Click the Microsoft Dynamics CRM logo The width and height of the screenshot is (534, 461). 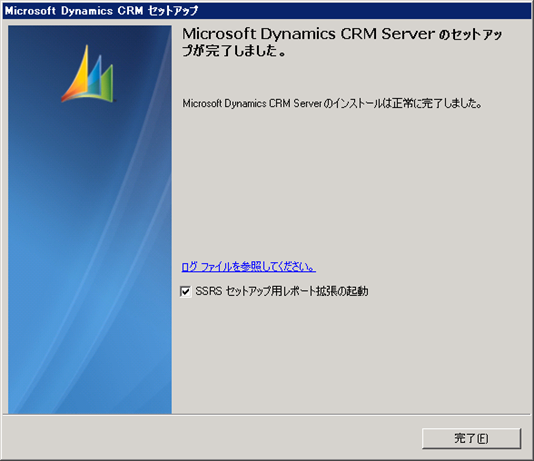point(87,74)
